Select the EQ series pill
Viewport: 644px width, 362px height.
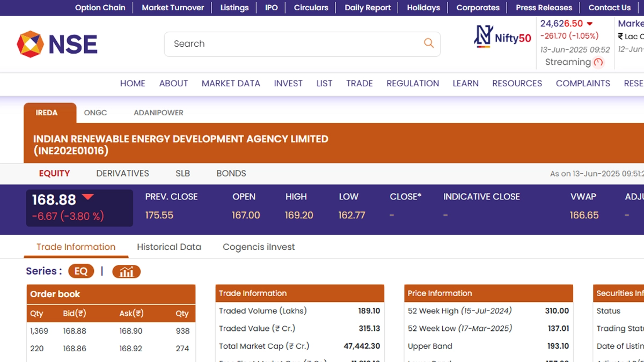80,271
